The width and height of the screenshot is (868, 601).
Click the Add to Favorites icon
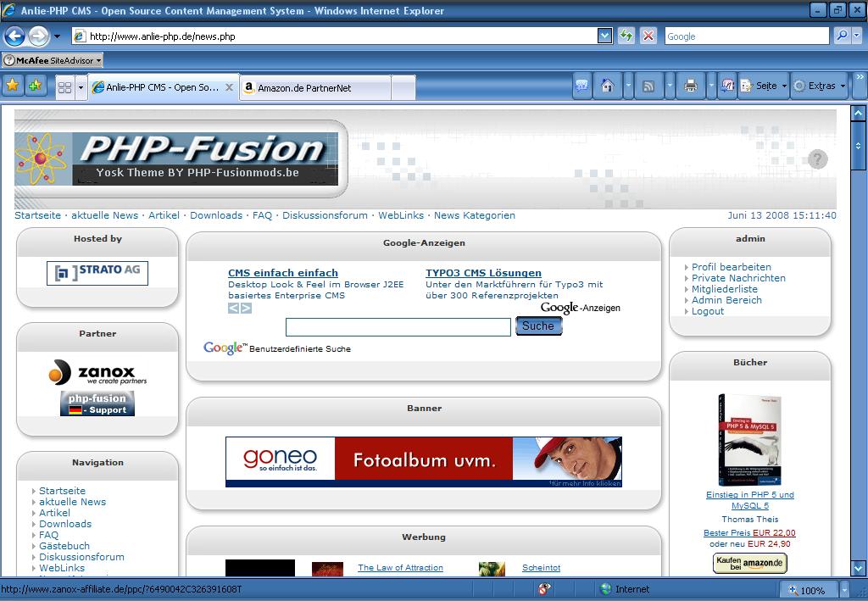(x=35, y=86)
